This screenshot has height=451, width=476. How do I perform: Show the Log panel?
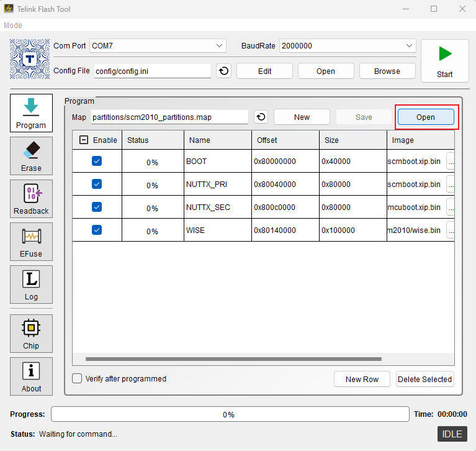click(x=31, y=285)
